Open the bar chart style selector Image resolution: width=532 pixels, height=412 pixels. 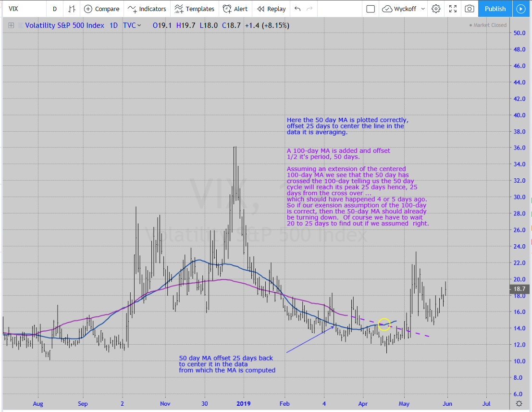72,9
